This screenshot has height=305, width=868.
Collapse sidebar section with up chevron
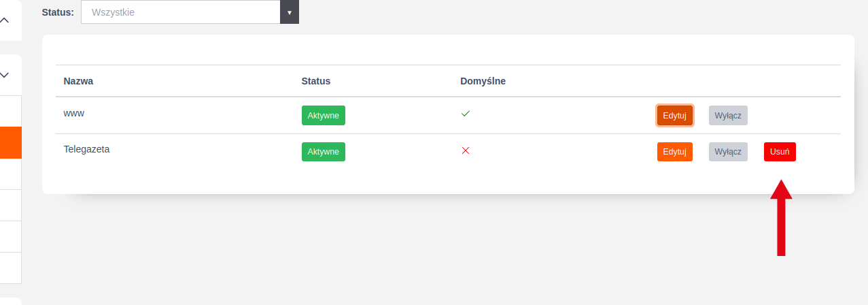(5, 20)
